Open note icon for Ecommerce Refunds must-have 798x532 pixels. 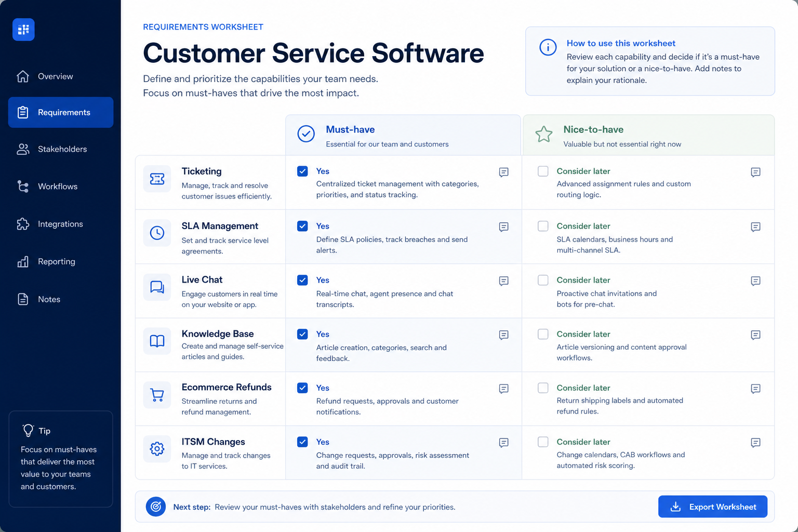(x=503, y=389)
